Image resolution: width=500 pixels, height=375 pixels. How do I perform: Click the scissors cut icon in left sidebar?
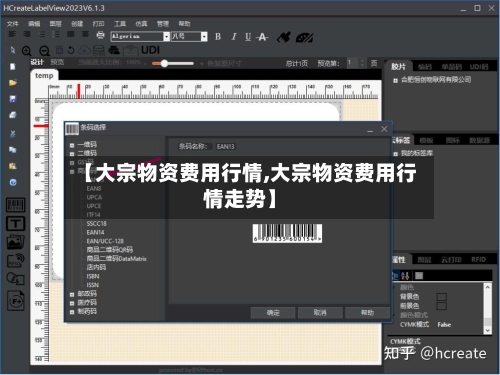click(x=13, y=134)
